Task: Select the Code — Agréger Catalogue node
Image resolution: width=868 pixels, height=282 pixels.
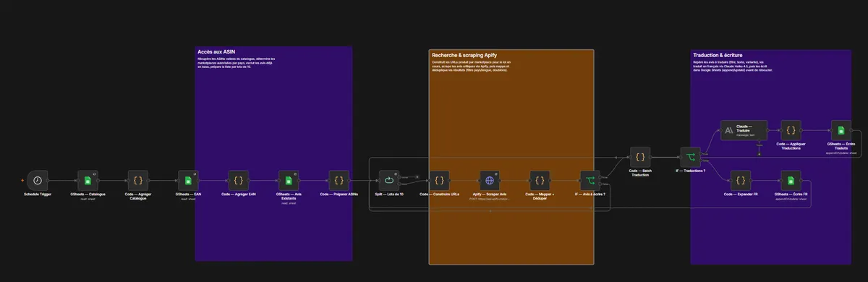Action: click(137, 181)
